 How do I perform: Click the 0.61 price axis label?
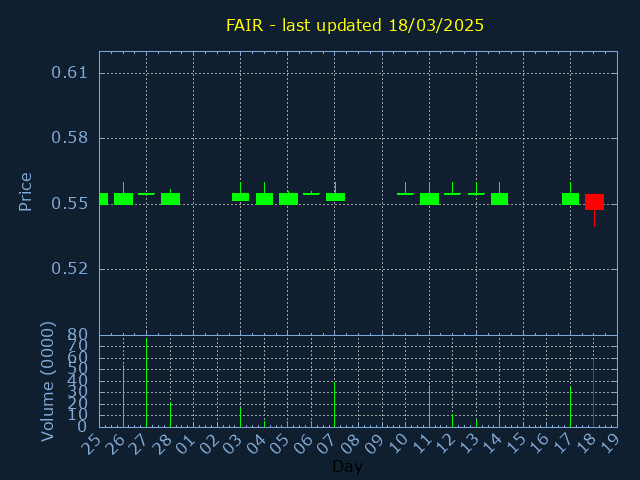pos(69,73)
